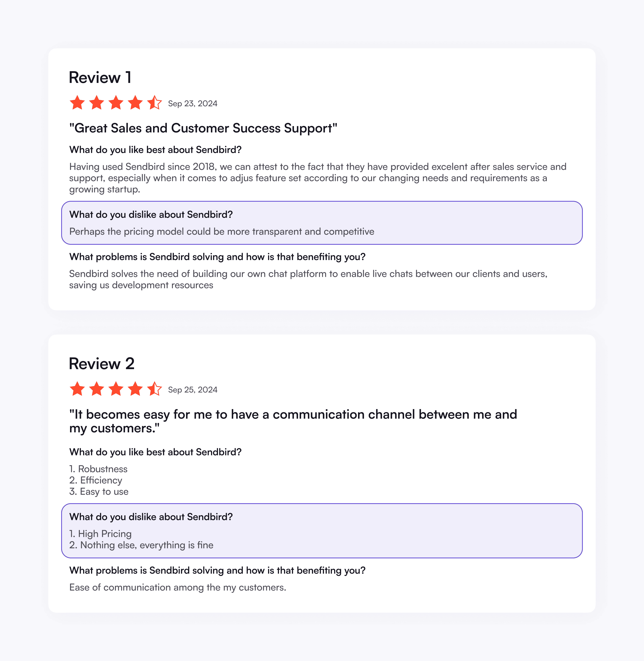This screenshot has height=661, width=644.
Task: Click the Sep 23, 2024 date
Action: coord(192,103)
